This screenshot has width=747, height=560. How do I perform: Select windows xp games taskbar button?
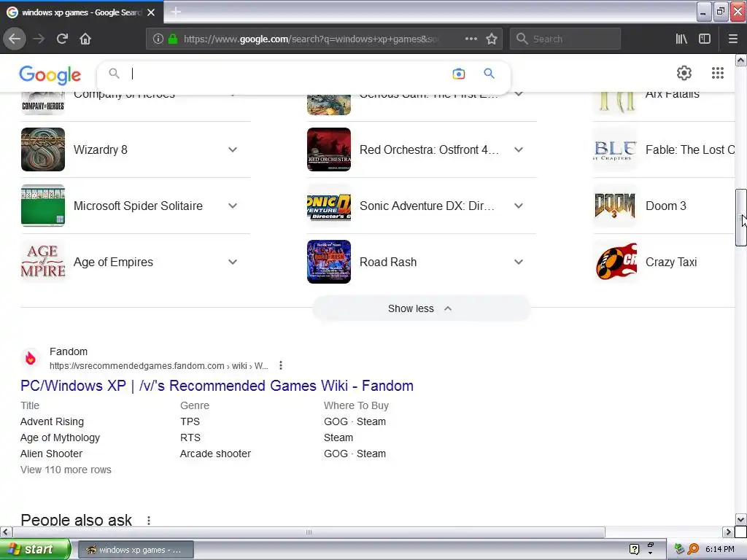tap(136, 550)
